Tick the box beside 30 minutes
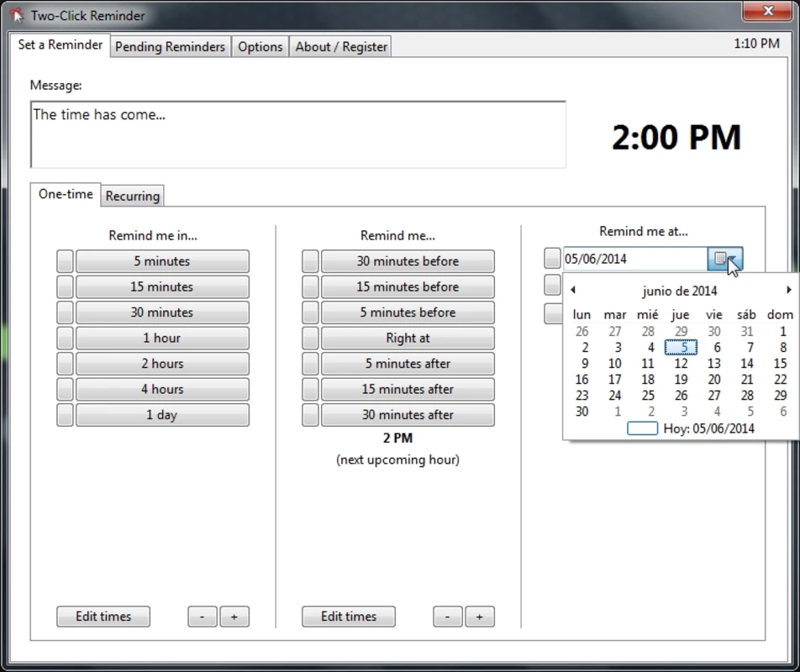 [x=65, y=312]
